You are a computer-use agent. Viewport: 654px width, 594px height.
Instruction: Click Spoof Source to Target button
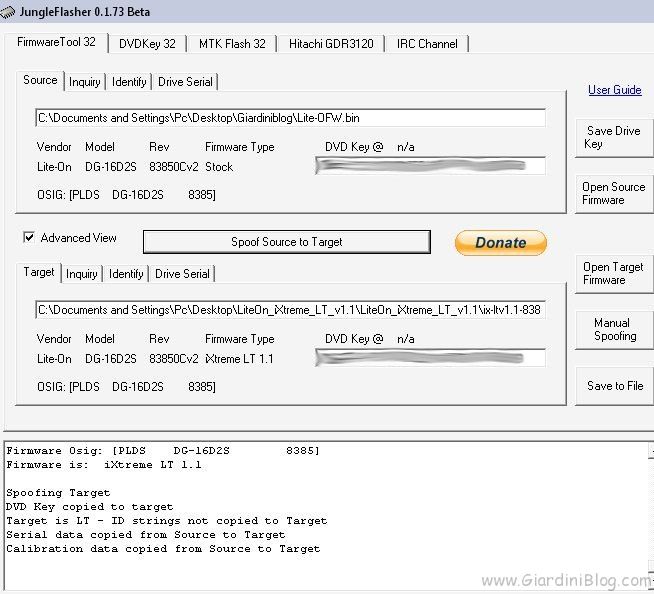[x=287, y=242]
